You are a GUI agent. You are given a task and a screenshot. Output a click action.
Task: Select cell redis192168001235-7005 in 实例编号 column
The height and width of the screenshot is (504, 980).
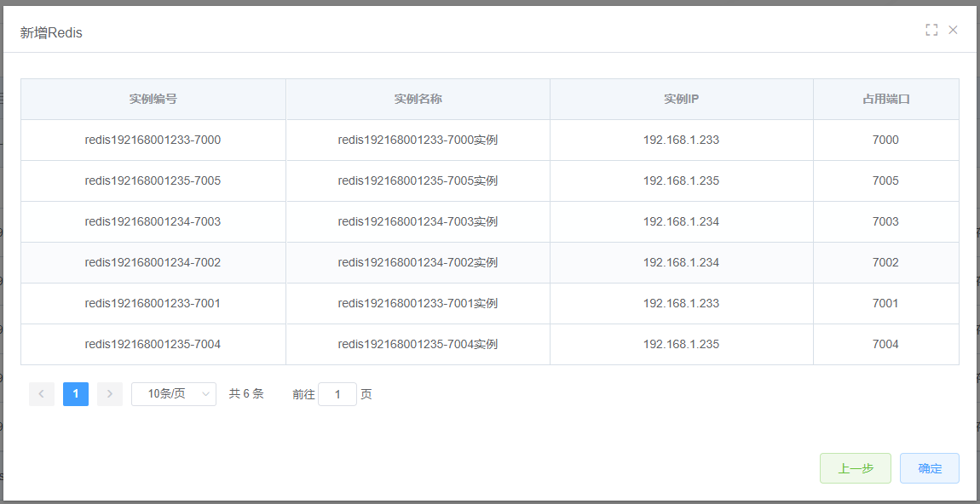(153, 181)
